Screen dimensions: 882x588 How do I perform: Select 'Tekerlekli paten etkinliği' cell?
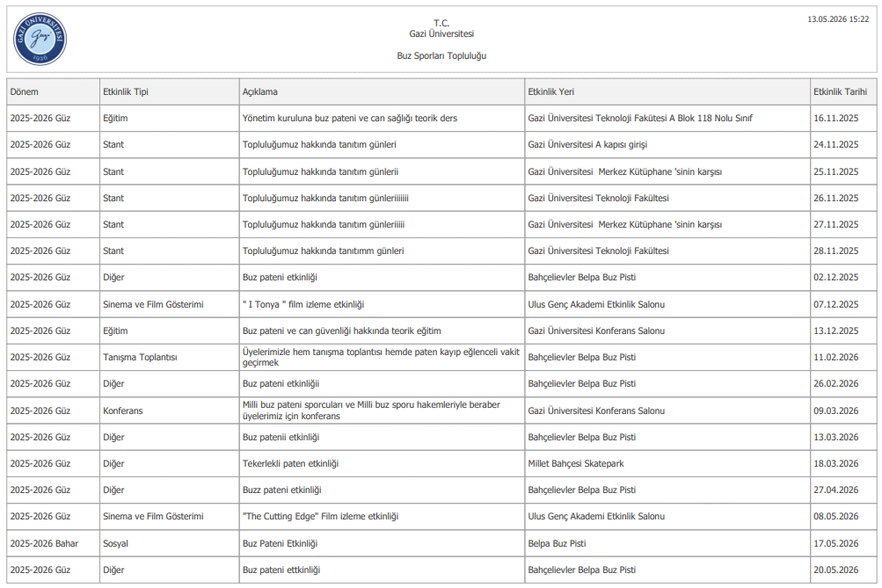click(382, 463)
